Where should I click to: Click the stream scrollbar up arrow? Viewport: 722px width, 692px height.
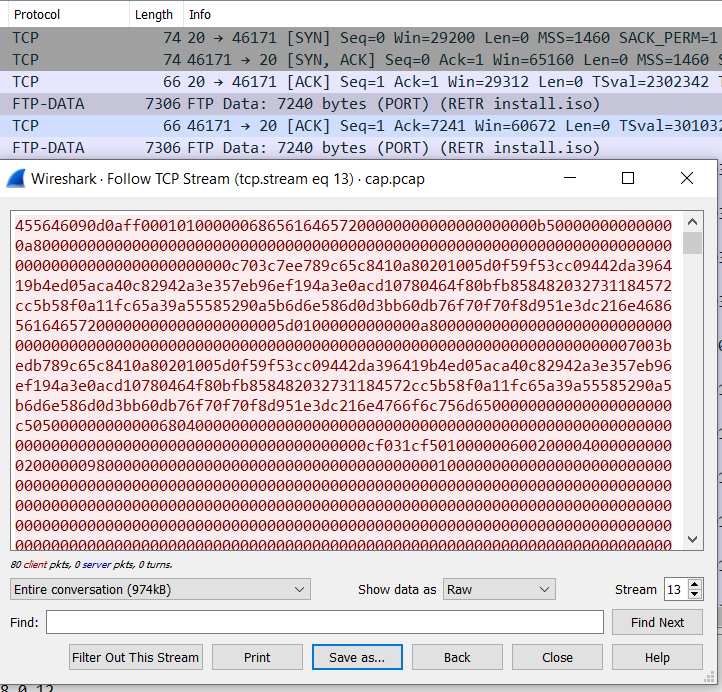692,222
